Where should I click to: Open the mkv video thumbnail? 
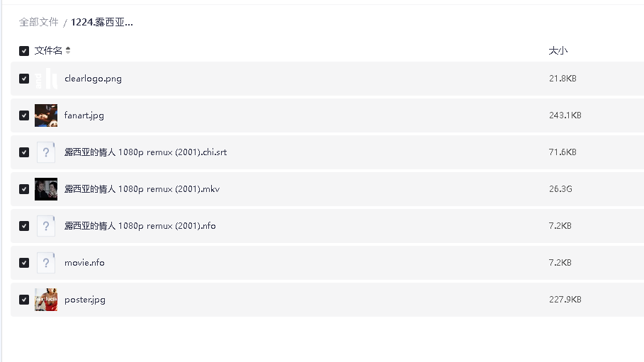(x=46, y=189)
